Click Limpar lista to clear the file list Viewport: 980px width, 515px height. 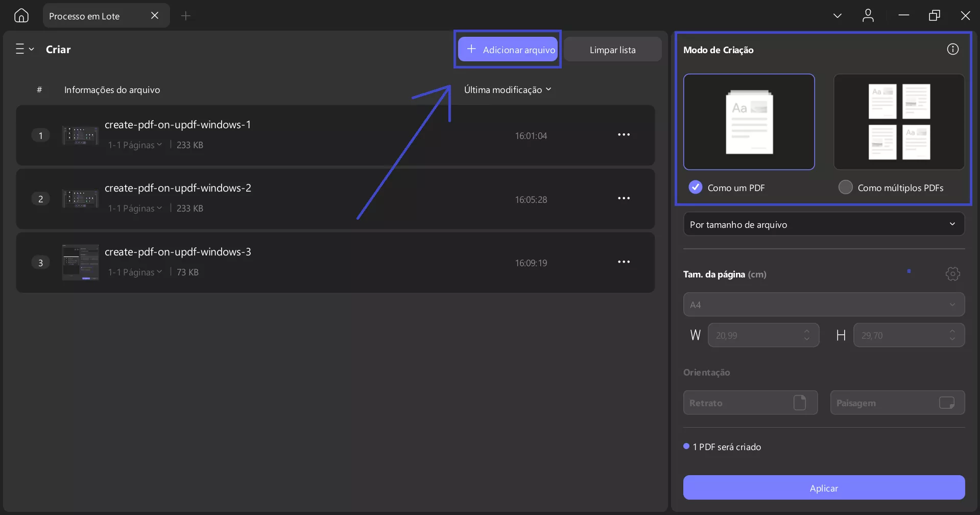click(x=612, y=49)
